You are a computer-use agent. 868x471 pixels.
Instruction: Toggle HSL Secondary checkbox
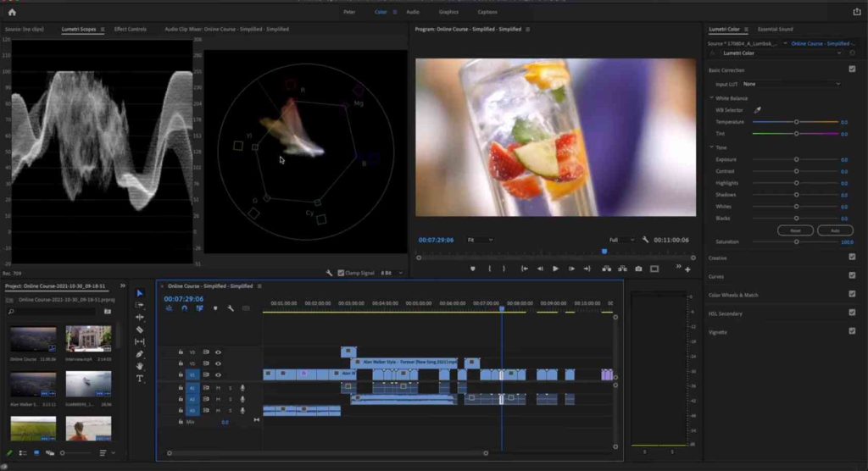(852, 313)
